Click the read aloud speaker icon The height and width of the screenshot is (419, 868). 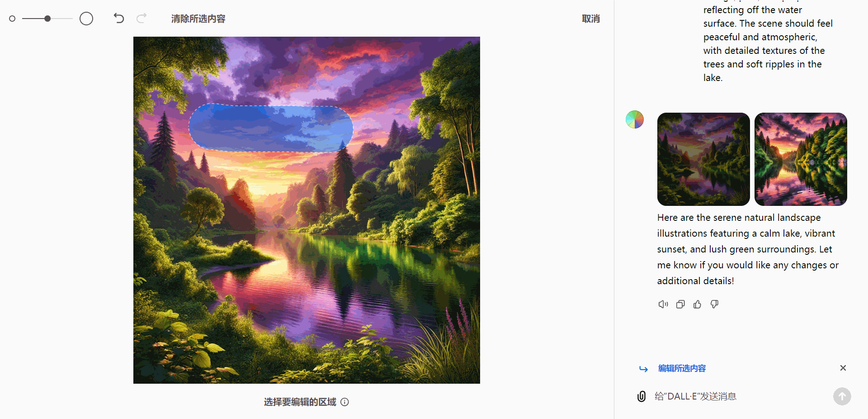(663, 305)
